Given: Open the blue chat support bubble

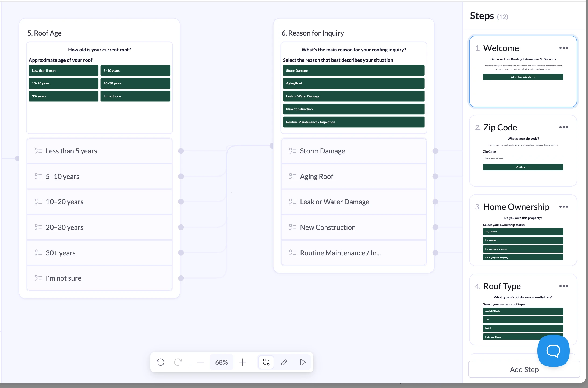Looking at the screenshot, I should 553,351.
